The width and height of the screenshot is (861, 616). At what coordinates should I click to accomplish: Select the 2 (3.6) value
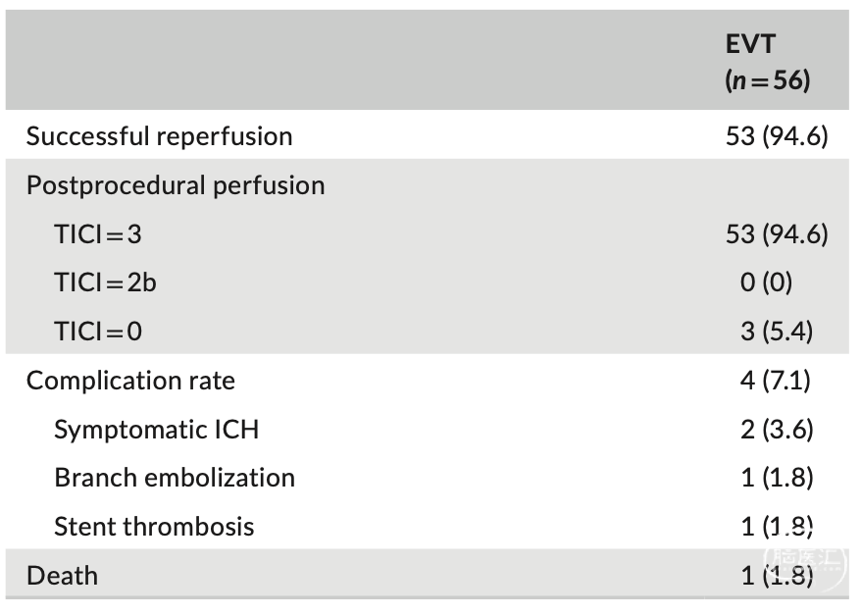point(777,430)
